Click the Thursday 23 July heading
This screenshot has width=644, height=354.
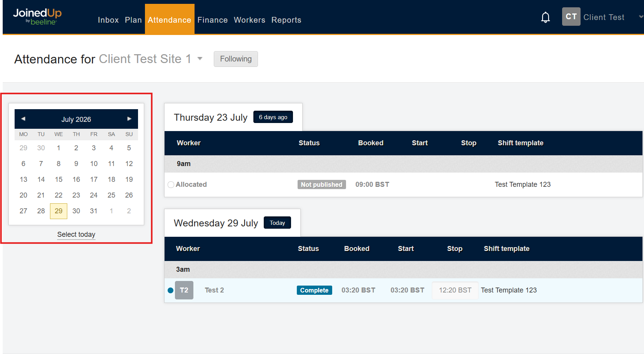click(x=211, y=118)
